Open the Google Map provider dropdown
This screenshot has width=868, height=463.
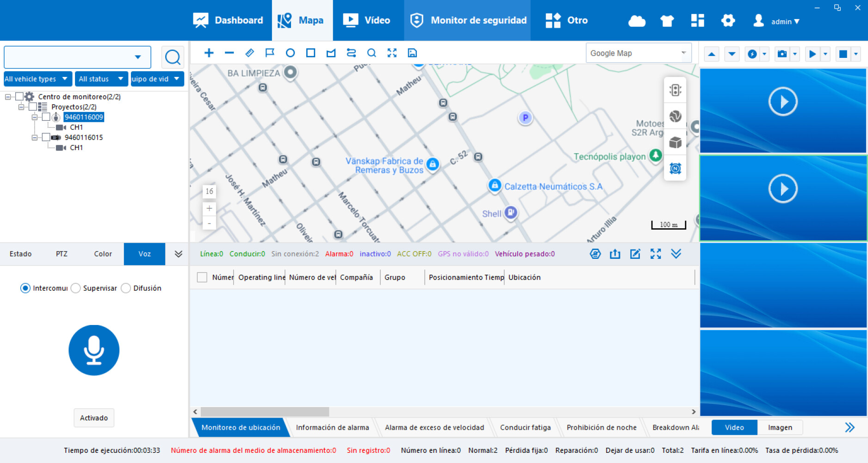click(x=638, y=53)
